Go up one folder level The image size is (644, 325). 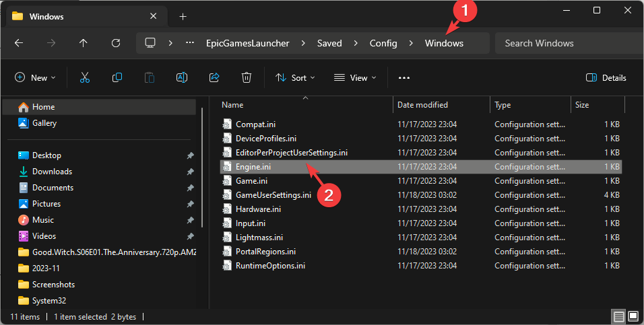[84, 43]
